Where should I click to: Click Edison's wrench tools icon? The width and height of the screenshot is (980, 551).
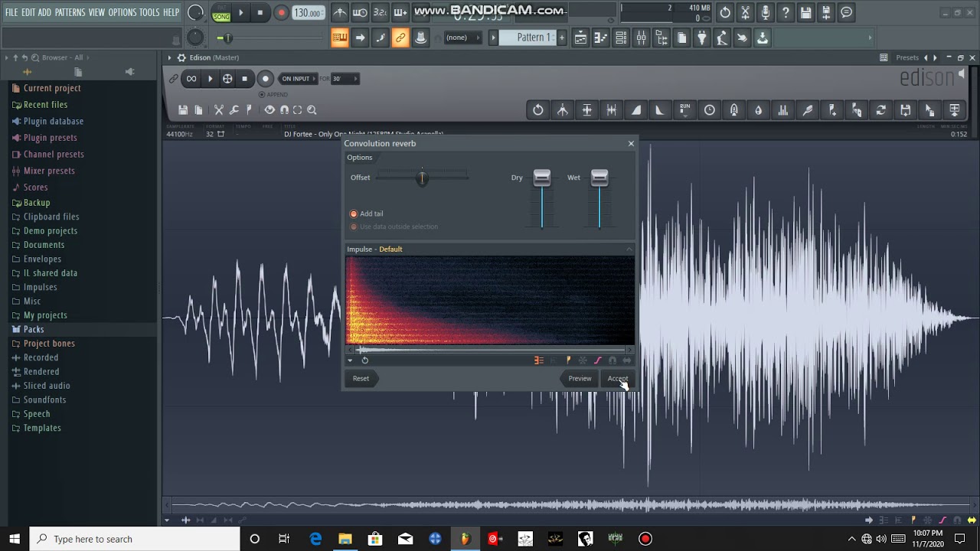pyautogui.click(x=234, y=110)
